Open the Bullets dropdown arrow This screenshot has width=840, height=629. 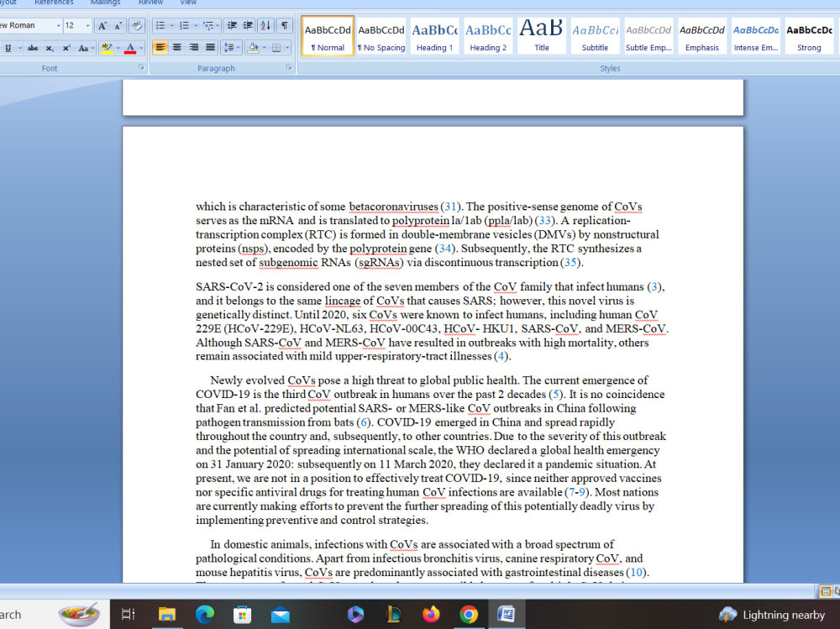click(171, 25)
